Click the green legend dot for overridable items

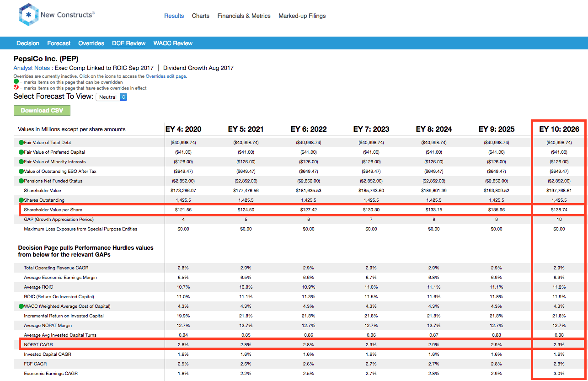coord(16,82)
